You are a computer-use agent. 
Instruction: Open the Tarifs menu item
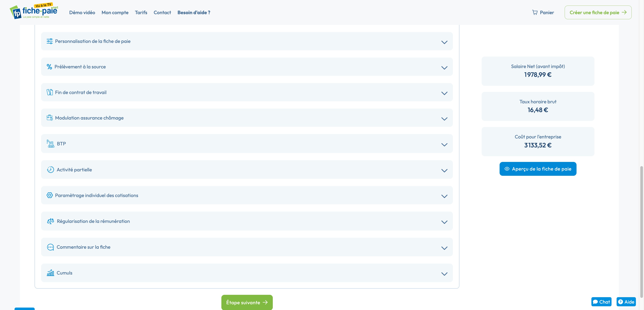point(141,12)
